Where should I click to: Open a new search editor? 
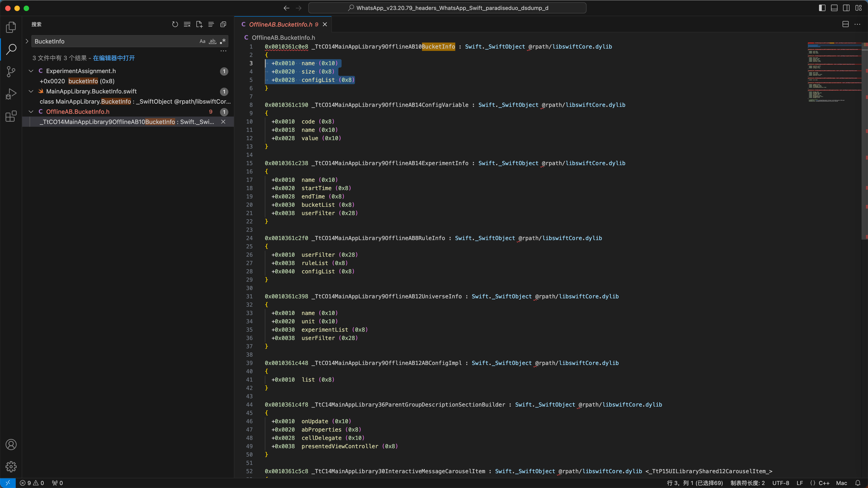coord(199,24)
